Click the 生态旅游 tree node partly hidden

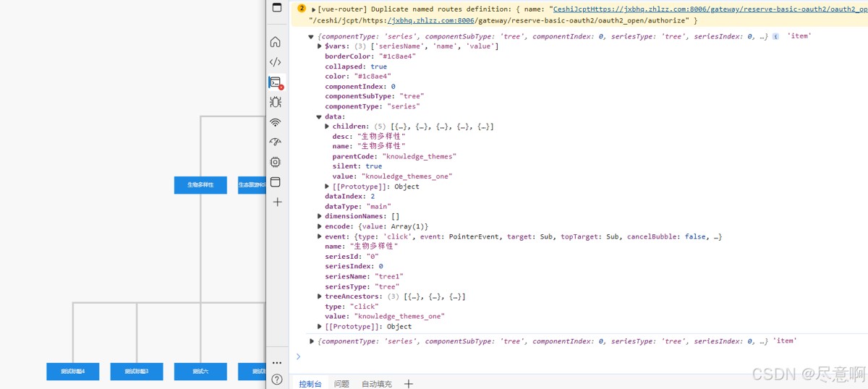[x=252, y=185]
